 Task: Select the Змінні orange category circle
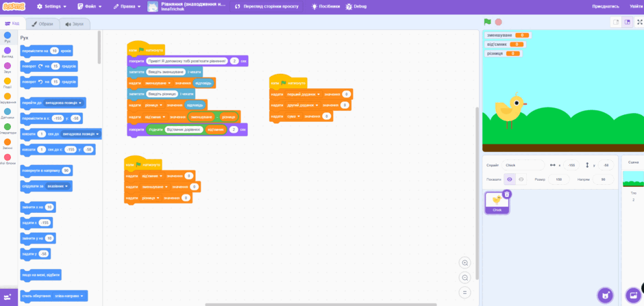8,142
